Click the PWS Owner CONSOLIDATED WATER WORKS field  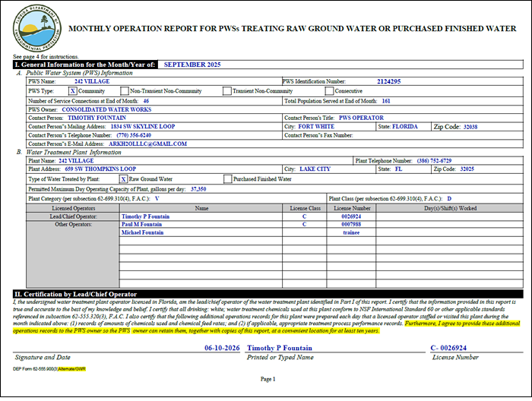[106, 109]
